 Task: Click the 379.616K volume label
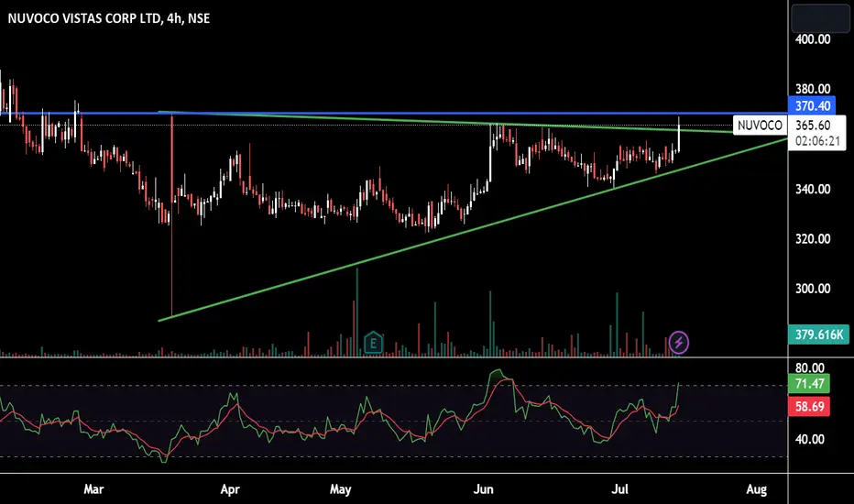pyautogui.click(x=818, y=334)
